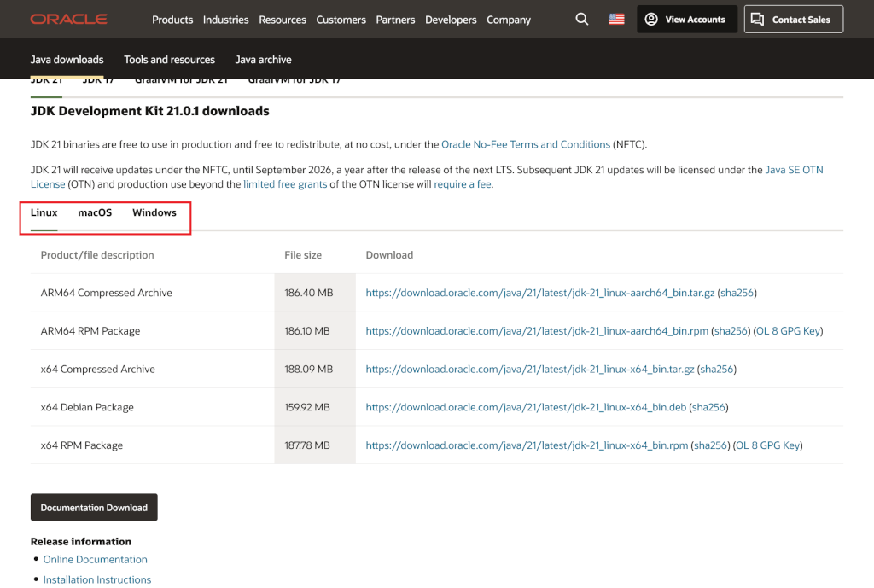
Task: Open the Online Documentation link
Action: click(96, 559)
